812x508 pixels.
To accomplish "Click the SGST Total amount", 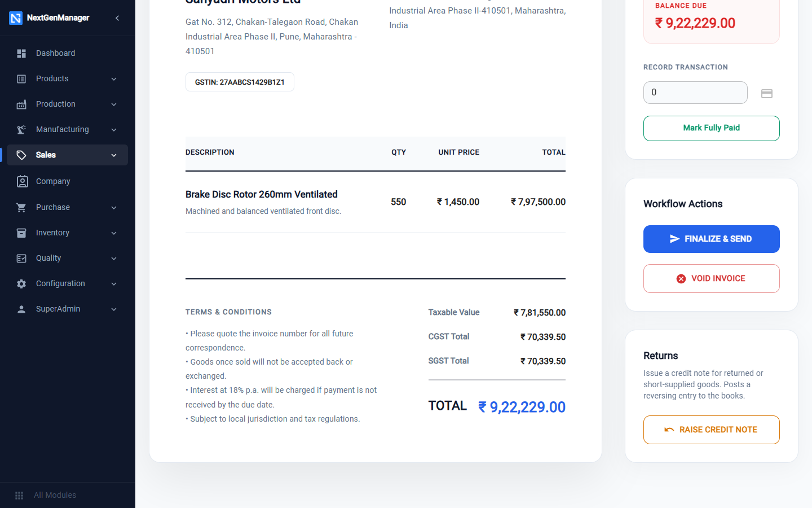I will click(543, 361).
